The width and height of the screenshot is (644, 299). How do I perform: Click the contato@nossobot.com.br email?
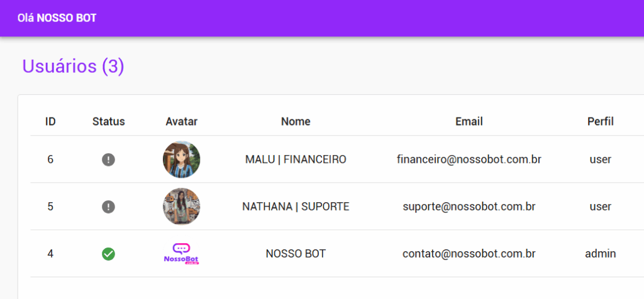pos(469,254)
